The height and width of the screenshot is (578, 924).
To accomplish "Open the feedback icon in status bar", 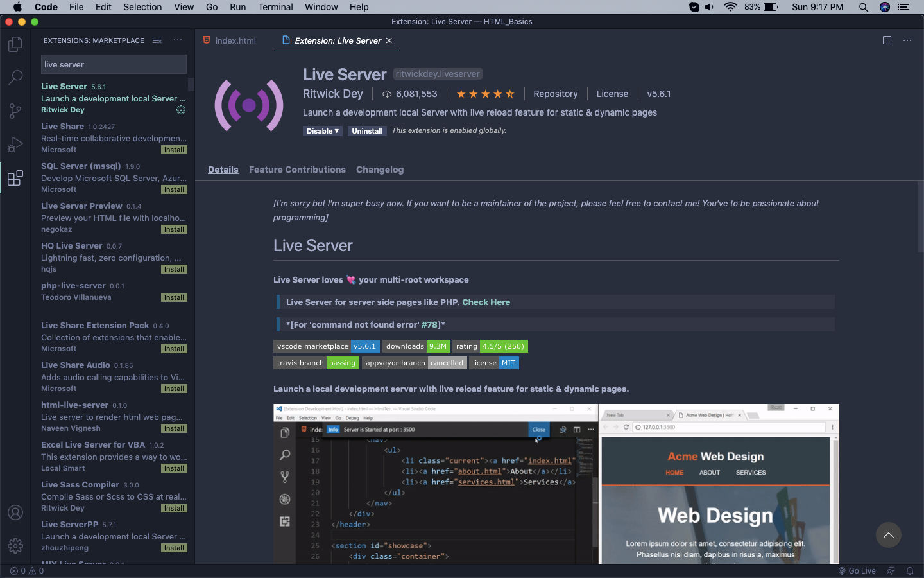I will point(891,571).
